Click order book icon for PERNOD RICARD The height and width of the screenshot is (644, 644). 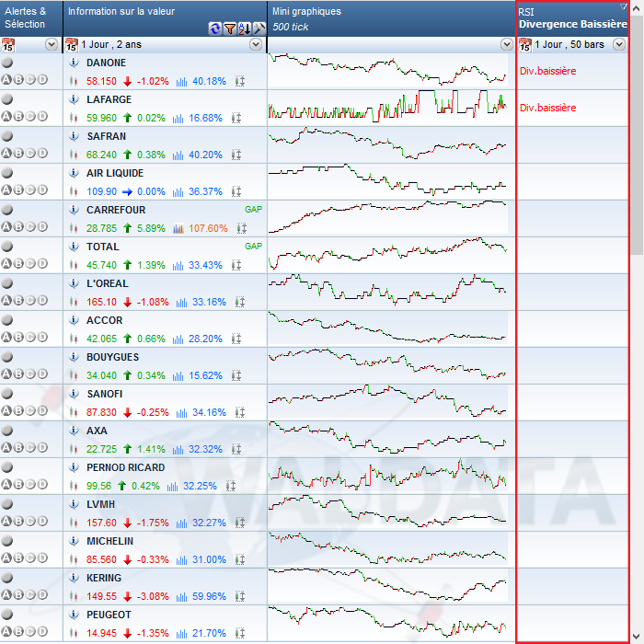231,486
